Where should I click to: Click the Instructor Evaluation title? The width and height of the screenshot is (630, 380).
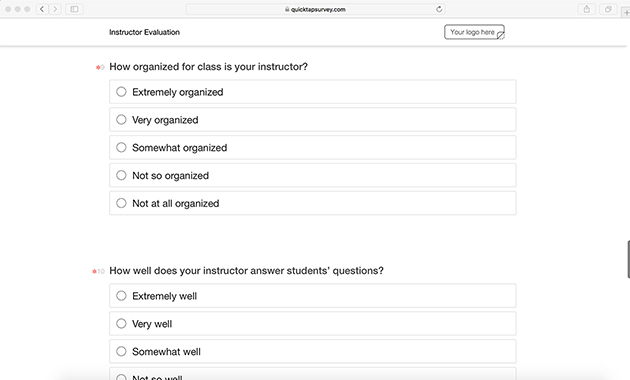tap(144, 32)
